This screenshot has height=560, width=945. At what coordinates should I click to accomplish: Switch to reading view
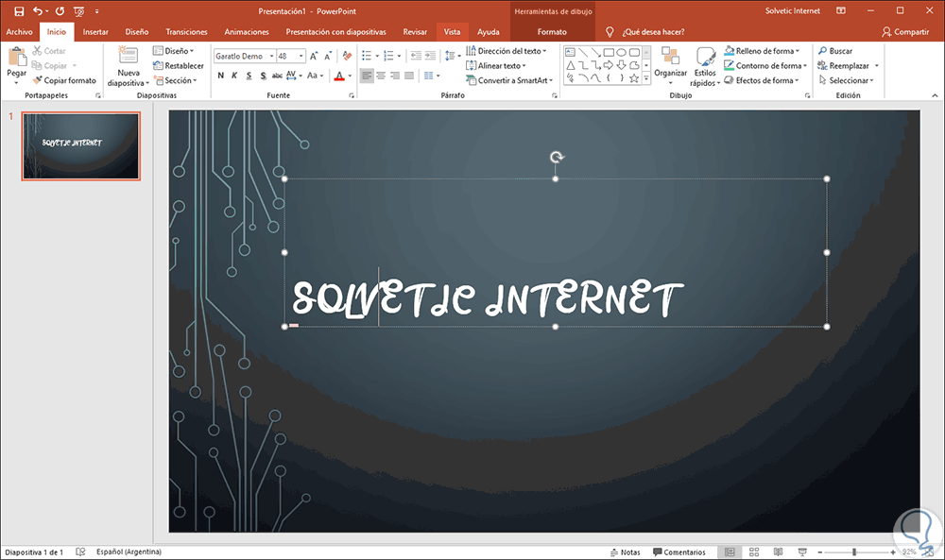click(x=778, y=552)
